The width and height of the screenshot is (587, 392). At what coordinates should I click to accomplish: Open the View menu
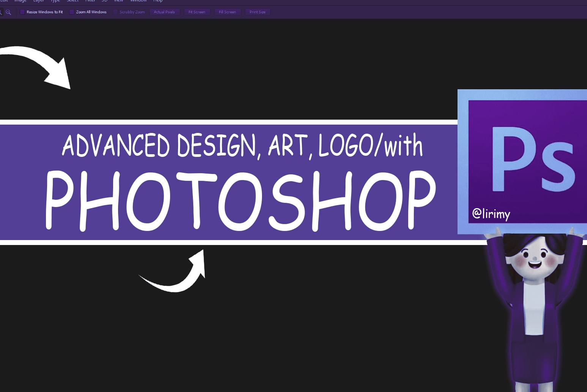118,1
